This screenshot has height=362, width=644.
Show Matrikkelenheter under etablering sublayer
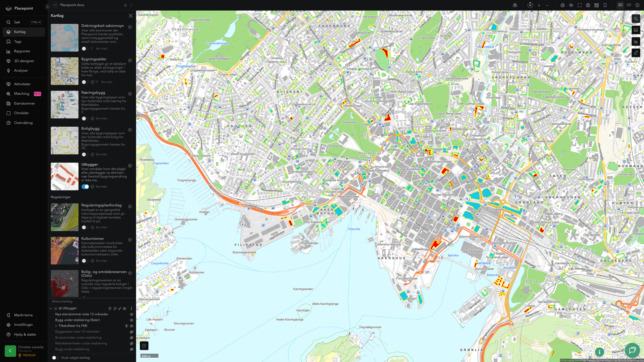(x=131, y=343)
